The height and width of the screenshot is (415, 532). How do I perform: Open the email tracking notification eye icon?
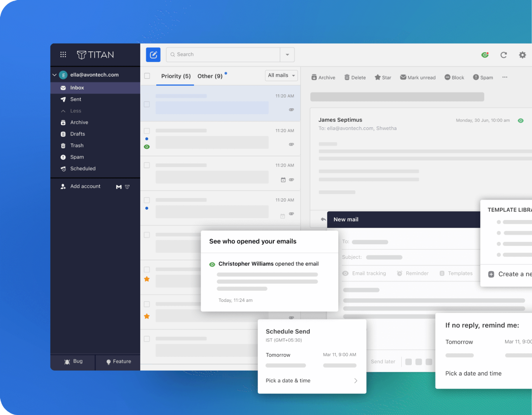(x=485, y=55)
